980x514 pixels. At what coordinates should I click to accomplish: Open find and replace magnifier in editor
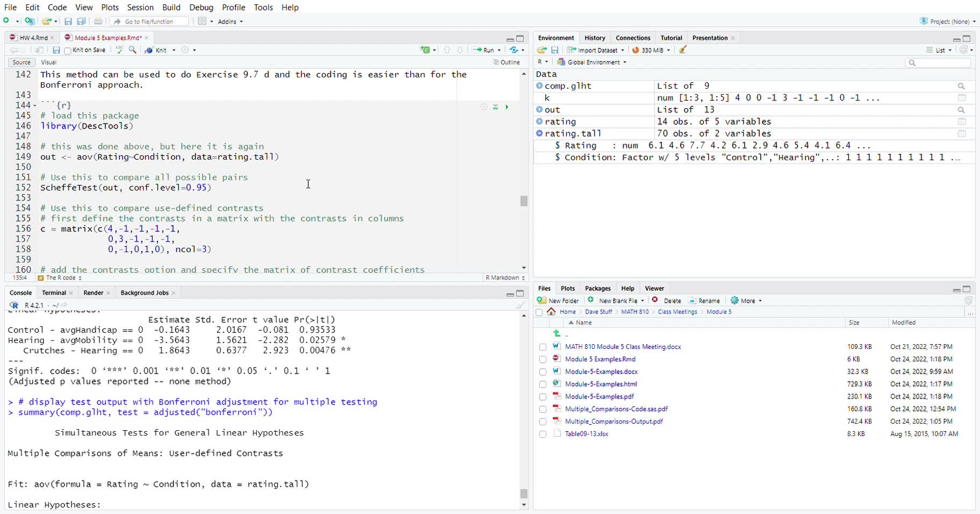[133, 49]
